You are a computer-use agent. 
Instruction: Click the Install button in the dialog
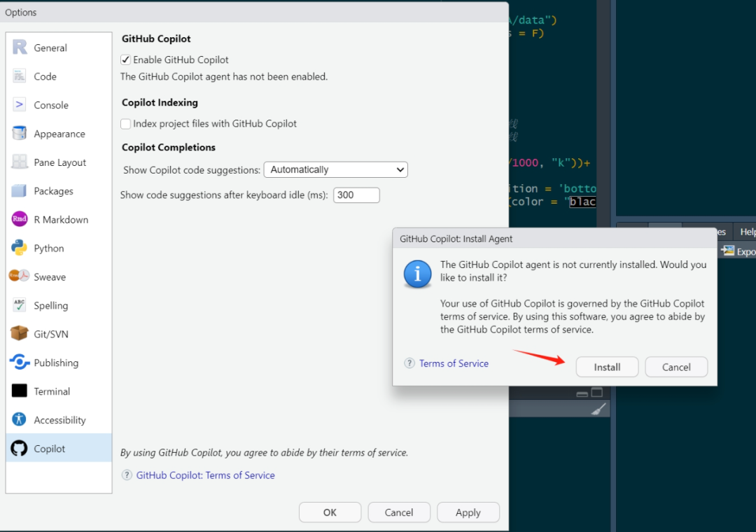point(606,366)
